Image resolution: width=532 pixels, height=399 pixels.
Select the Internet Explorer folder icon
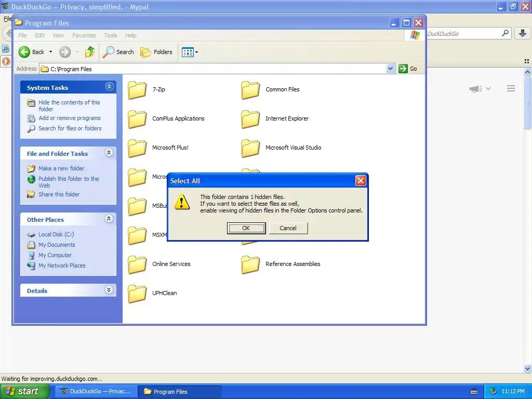coord(250,119)
